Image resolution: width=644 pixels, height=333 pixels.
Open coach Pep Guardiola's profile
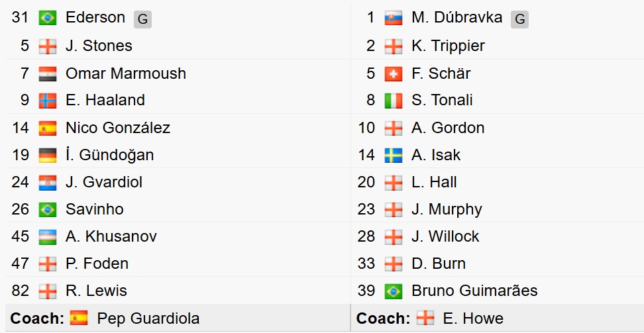click(148, 318)
